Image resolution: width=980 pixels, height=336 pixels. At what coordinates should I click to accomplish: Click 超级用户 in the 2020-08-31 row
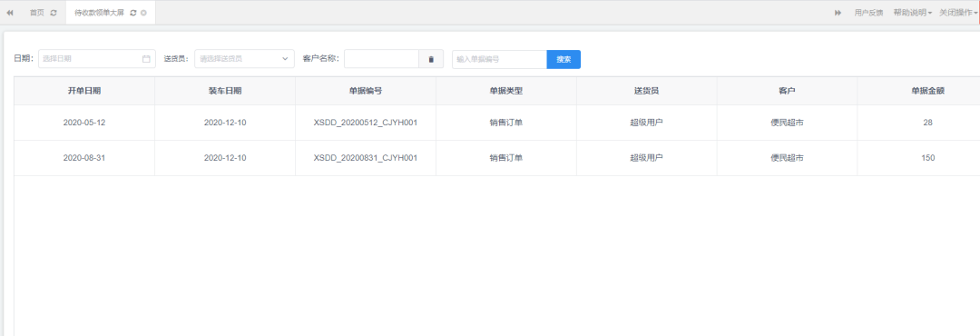[x=646, y=158]
